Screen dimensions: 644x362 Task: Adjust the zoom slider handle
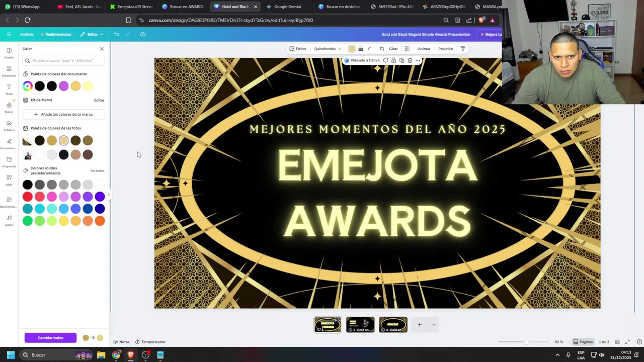(x=526, y=342)
